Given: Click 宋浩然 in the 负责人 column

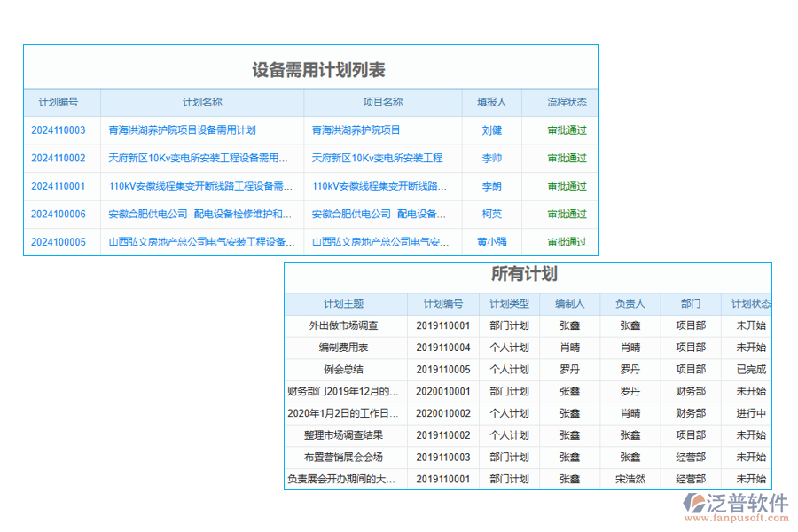Looking at the screenshot, I should click(630, 479).
